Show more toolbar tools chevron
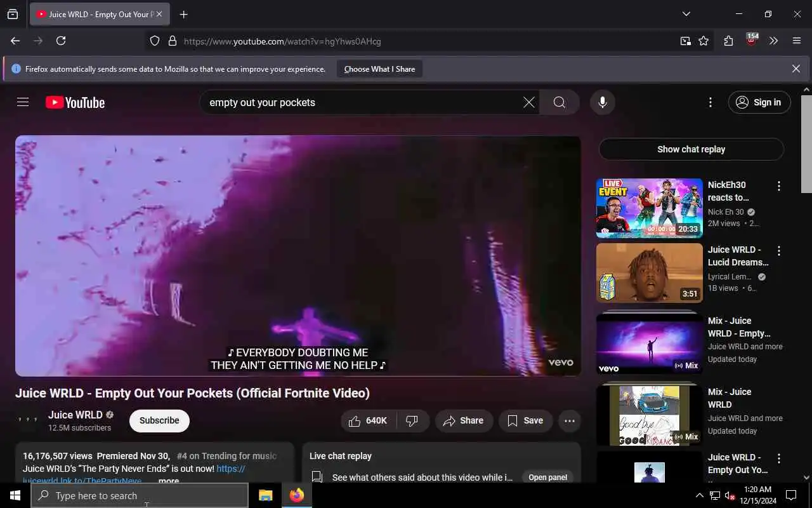The height and width of the screenshot is (508, 812). pyautogui.click(x=773, y=41)
